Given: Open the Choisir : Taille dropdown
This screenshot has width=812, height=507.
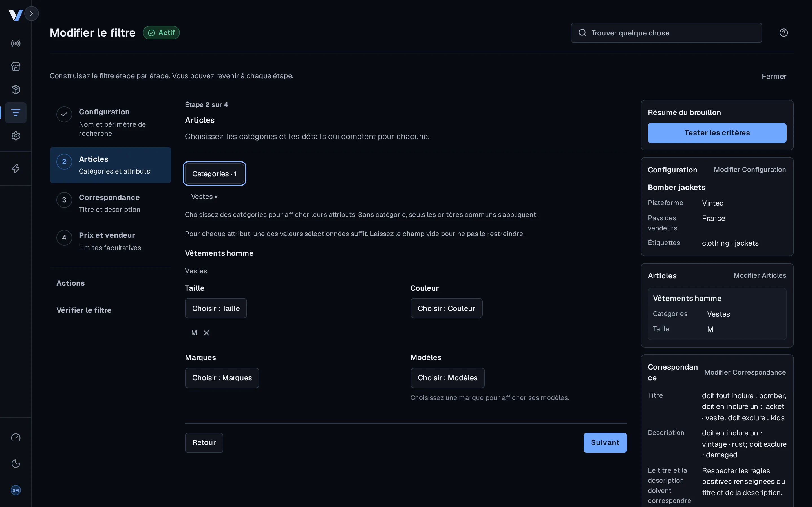Looking at the screenshot, I should 216,308.
